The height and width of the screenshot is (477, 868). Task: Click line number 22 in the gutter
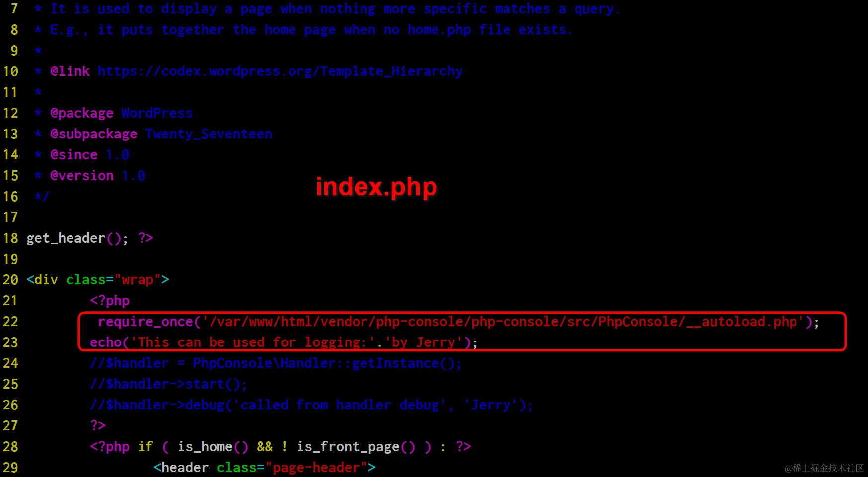pos(10,322)
